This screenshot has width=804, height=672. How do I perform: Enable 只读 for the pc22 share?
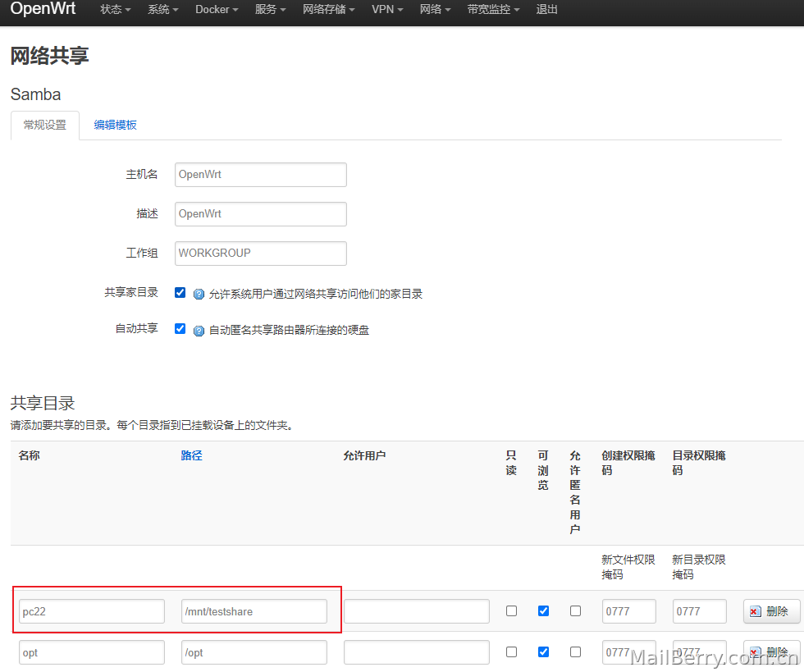click(x=511, y=611)
